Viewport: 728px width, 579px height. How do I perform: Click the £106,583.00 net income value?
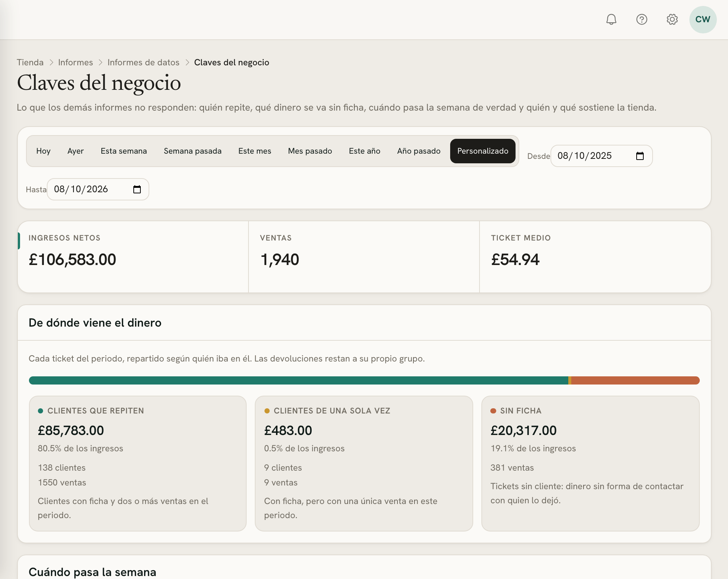click(x=72, y=259)
